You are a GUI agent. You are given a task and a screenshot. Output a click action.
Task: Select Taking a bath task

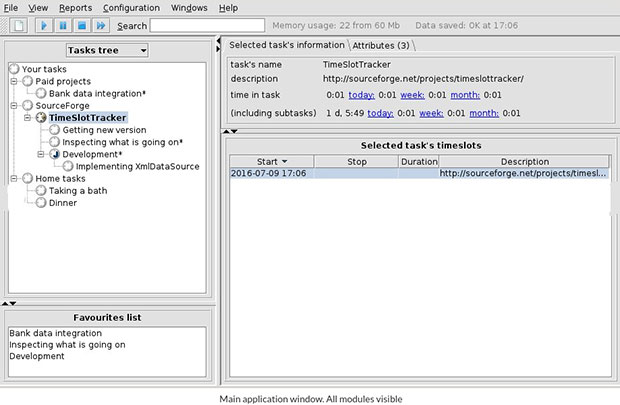pos(78,191)
